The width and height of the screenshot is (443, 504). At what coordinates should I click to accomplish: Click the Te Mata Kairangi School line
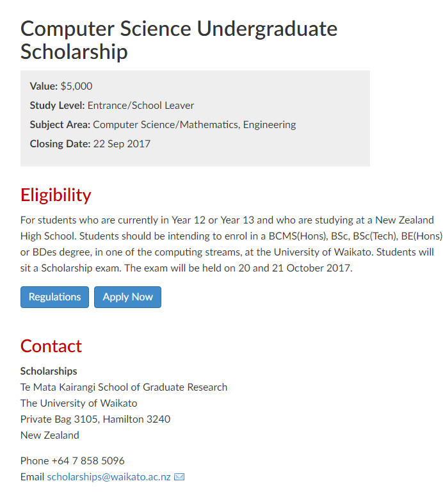click(x=124, y=387)
